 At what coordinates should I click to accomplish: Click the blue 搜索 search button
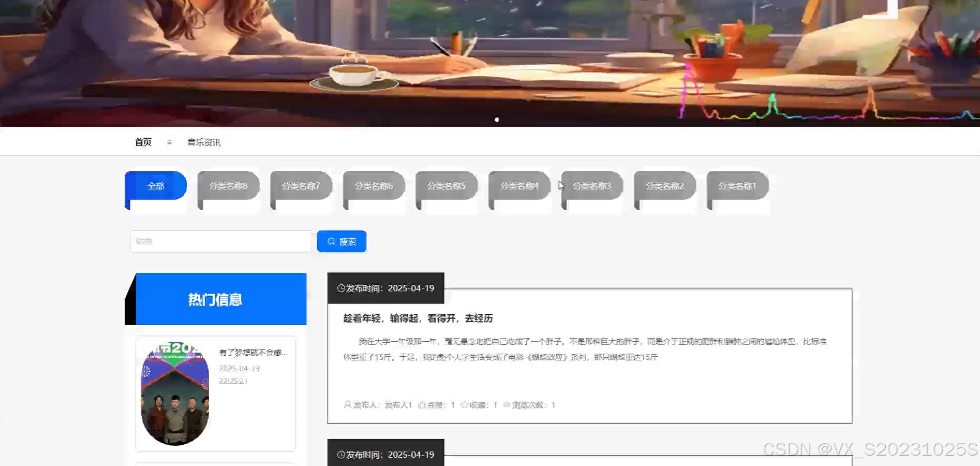click(341, 241)
